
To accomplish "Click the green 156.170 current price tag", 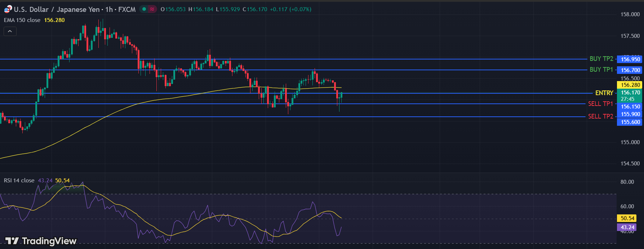I will coord(630,93).
